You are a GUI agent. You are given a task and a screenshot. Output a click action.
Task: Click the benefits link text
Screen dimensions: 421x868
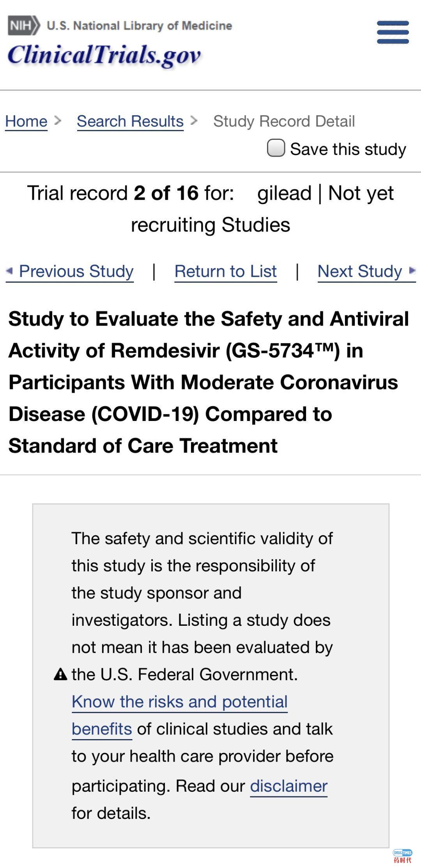tap(102, 729)
